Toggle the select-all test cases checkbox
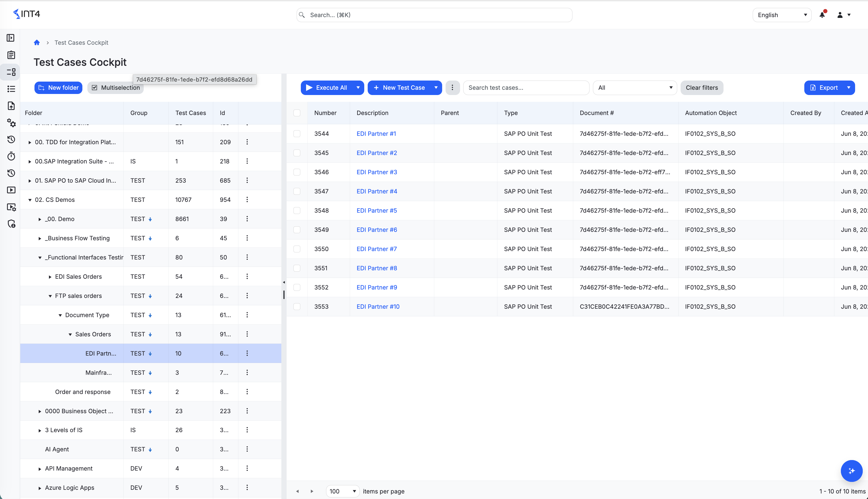 coord(297,113)
